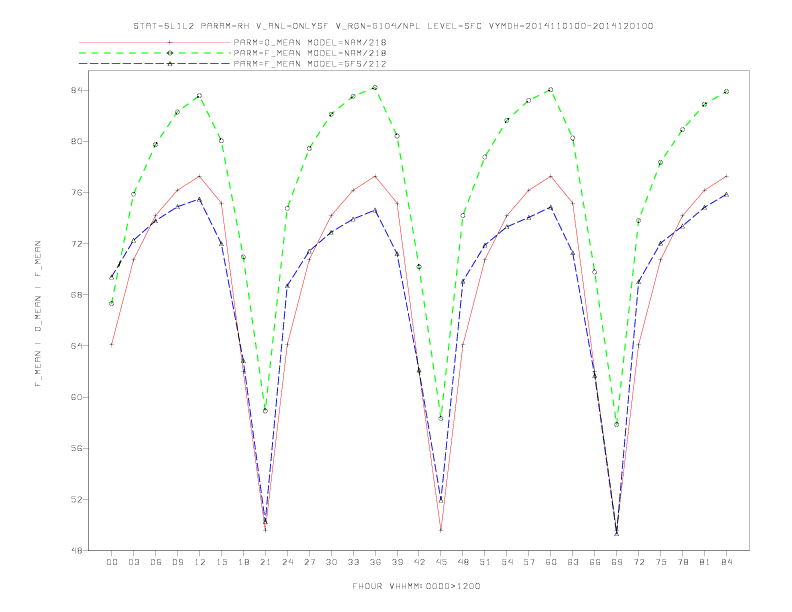The height and width of the screenshot is (612, 792).
Task: Click x-axis tick label 27
Action: pyautogui.click(x=309, y=562)
